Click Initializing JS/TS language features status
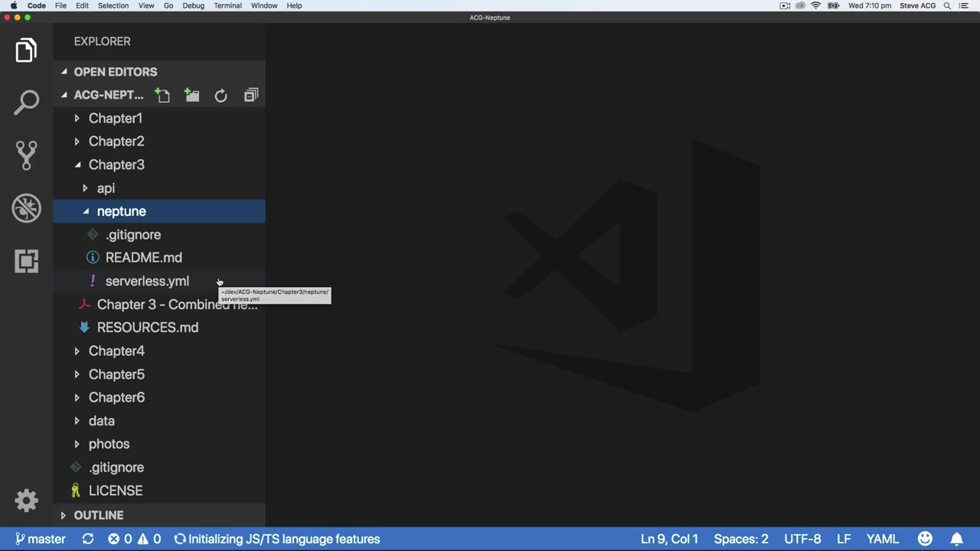 point(277,539)
